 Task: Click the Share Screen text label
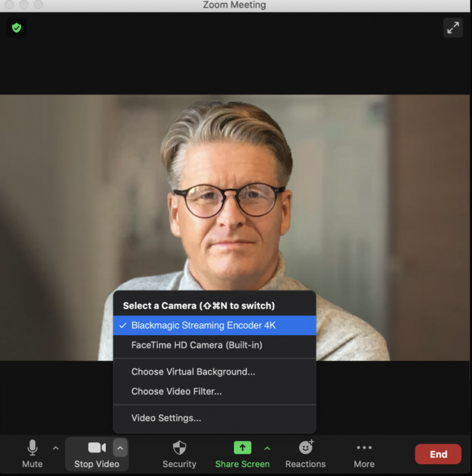pos(242,464)
